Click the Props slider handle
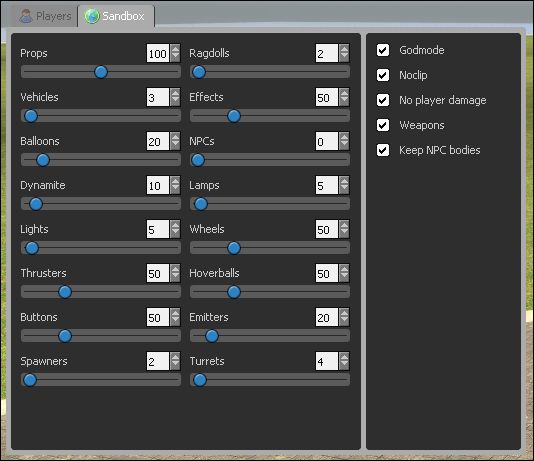Viewport: 534px width, 461px height. click(x=101, y=72)
